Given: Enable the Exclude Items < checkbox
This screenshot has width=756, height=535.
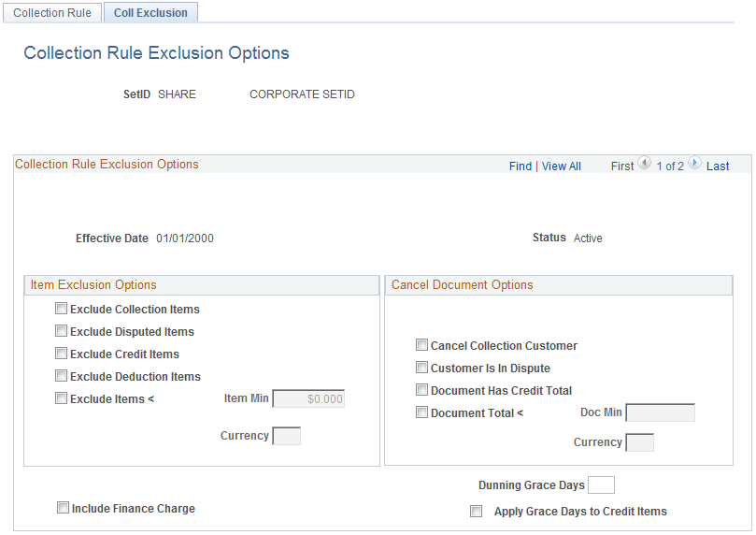Looking at the screenshot, I should (62, 398).
